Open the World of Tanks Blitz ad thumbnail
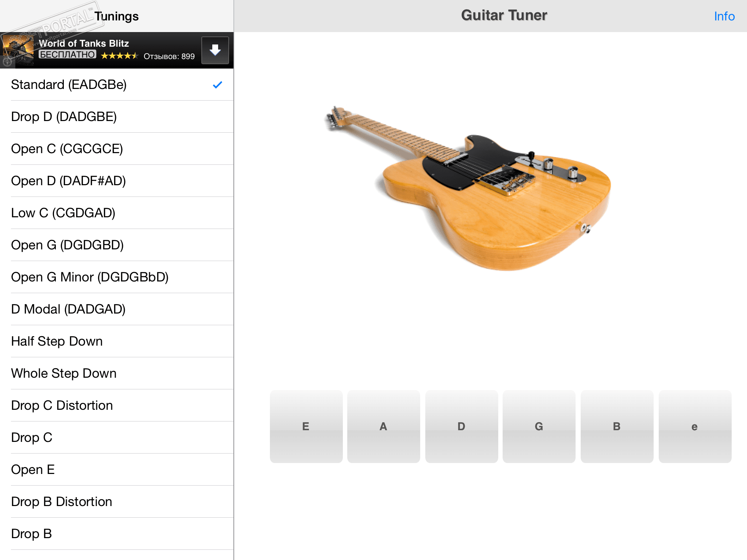The image size is (747, 560). click(18, 50)
